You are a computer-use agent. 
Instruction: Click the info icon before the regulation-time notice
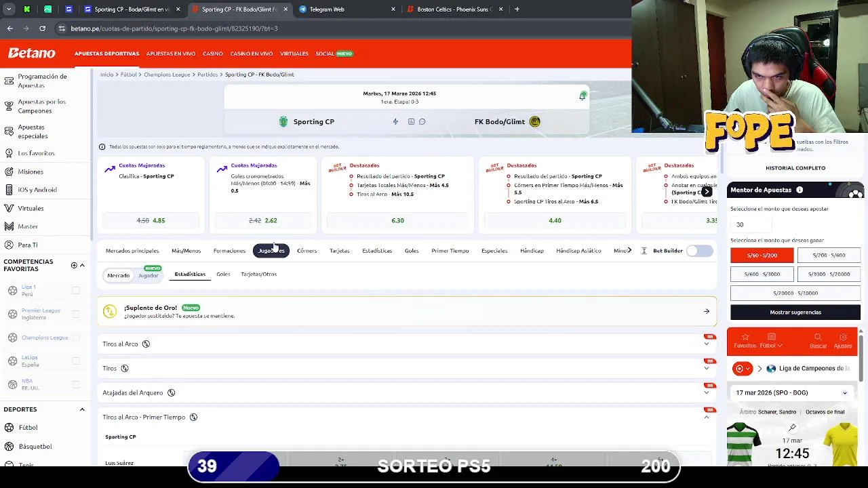102,146
